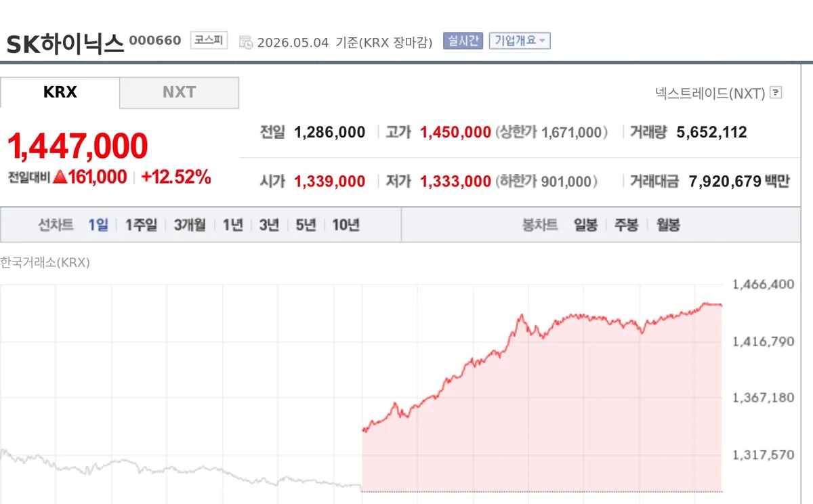The image size is (813, 504).
Task: View the 10년 line chart
Action: coord(346,225)
